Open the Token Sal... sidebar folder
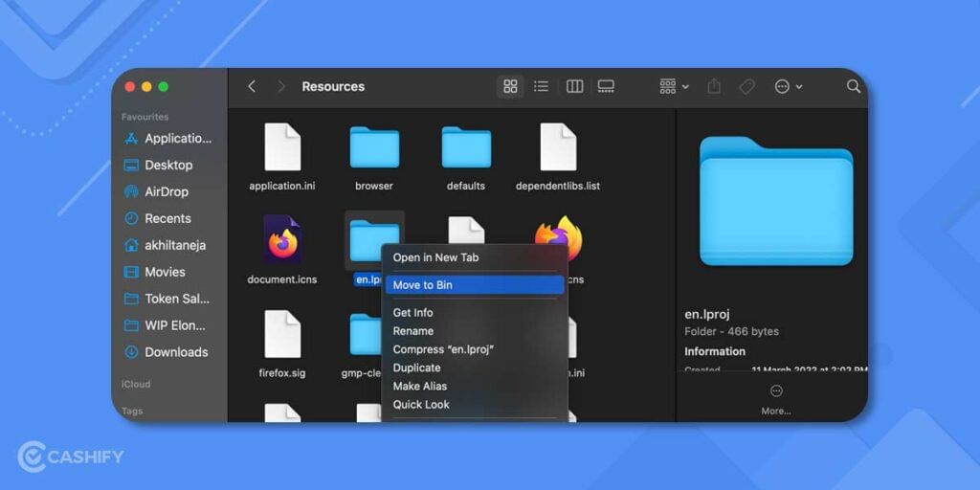Screen dimensions: 980x490 (168, 299)
